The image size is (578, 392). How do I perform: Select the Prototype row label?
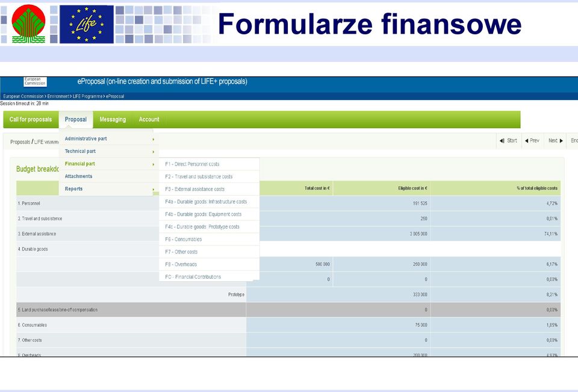[236, 294]
